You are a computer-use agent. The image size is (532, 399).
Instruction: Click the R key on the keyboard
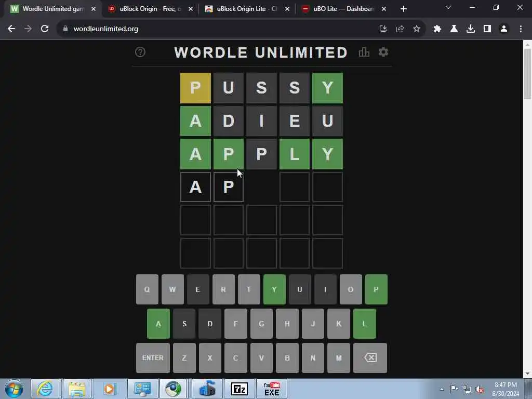tap(223, 289)
